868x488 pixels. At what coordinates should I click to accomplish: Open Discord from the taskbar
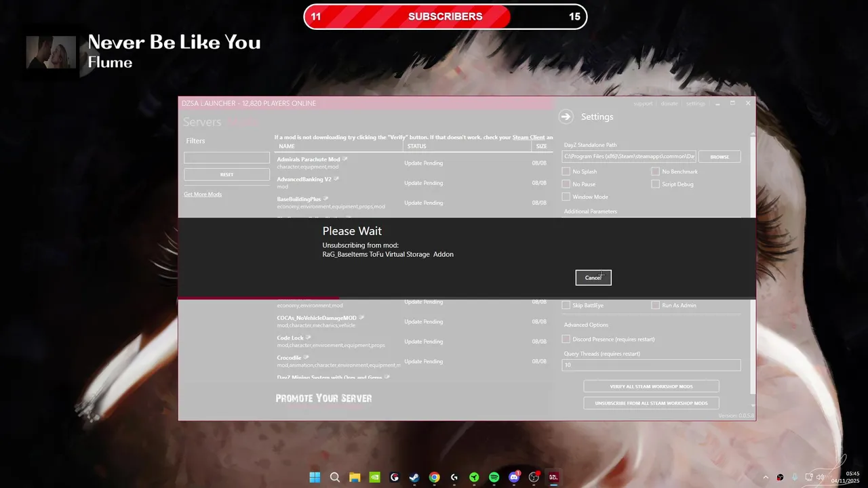(x=514, y=477)
